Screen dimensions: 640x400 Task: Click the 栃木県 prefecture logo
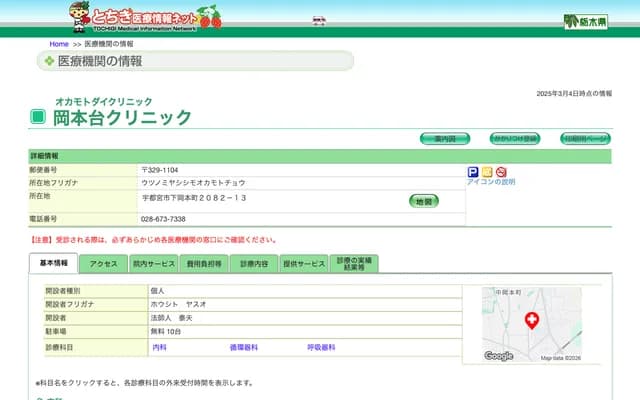[585, 21]
